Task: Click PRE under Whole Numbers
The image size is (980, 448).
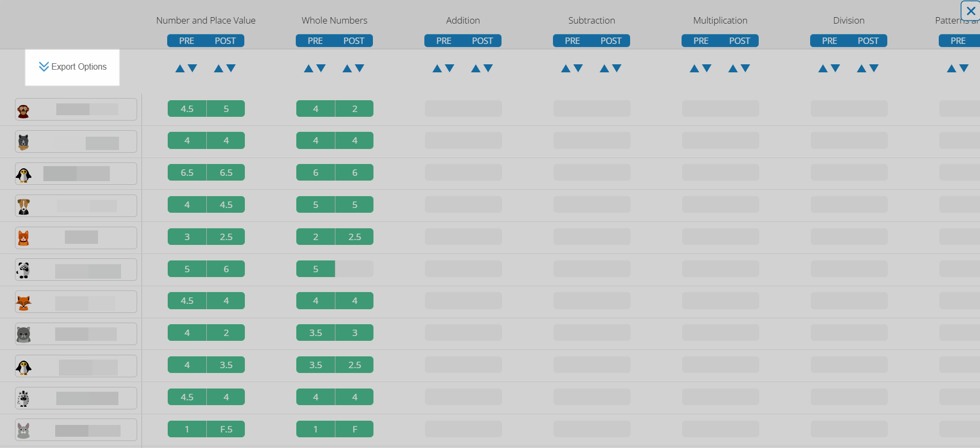Action: tap(315, 41)
